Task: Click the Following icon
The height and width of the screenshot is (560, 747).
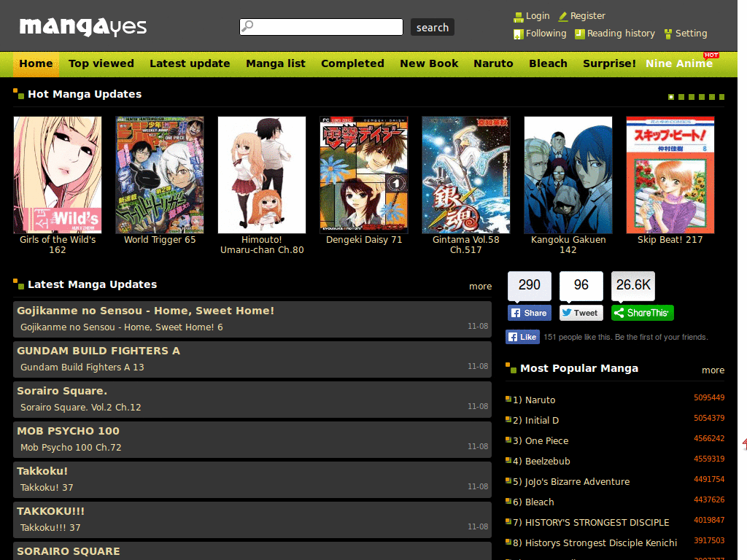Action: point(519,34)
